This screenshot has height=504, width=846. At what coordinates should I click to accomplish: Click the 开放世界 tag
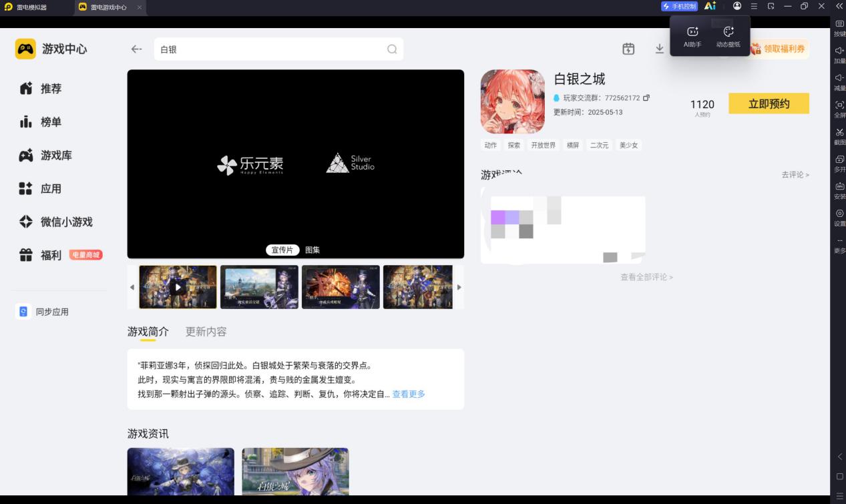pos(543,145)
